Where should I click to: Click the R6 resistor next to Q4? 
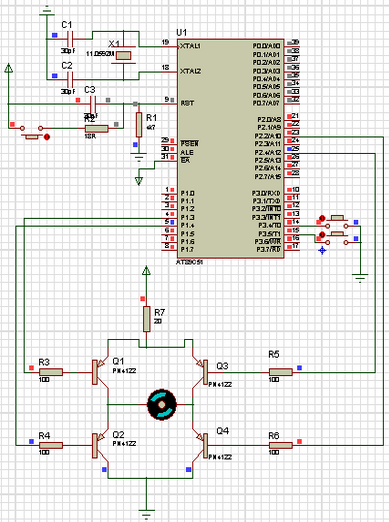pos(281,445)
